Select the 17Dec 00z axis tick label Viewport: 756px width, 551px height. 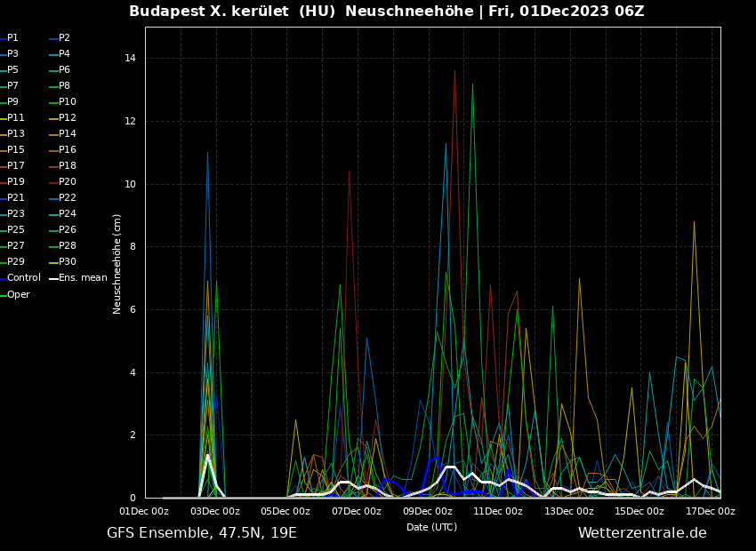pyautogui.click(x=711, y=511)
